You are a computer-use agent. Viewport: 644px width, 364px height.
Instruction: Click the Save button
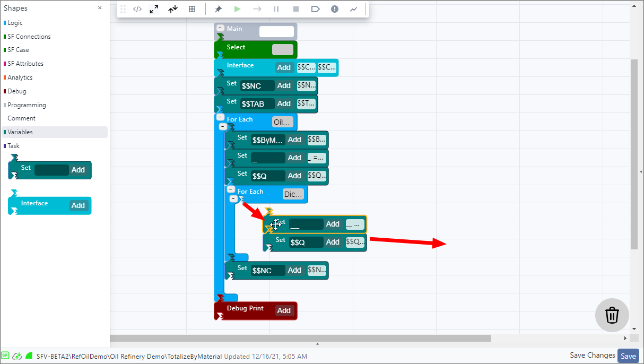point(629,357)
